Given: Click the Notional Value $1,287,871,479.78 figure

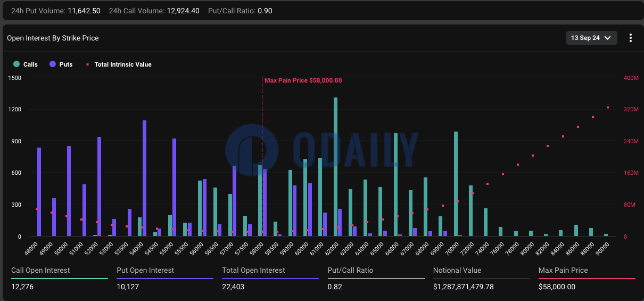Looking at the screenshot, I should click(x=464, y=287).
